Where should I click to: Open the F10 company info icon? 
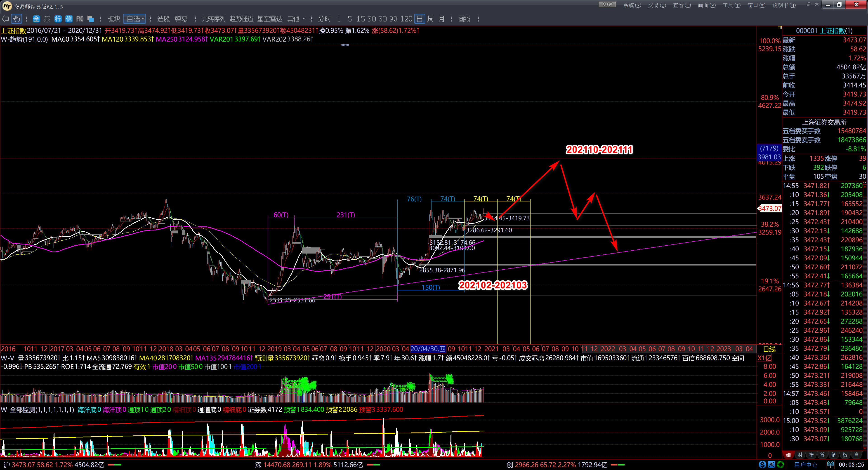click(x=80, y=19)
